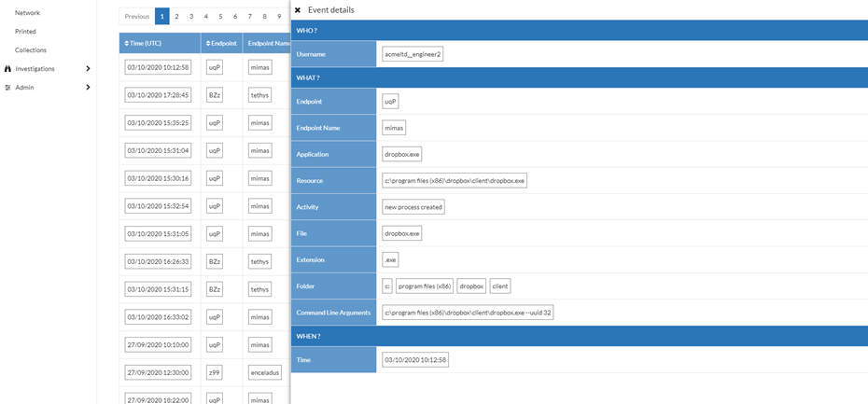
Task: Click BZz endpoint in the 17:28:45 row
Action: point(215,95)
